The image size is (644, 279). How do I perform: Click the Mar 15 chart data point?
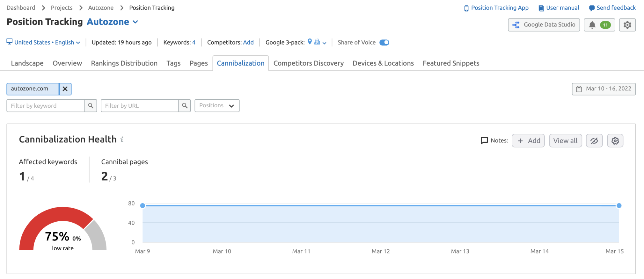tap(619, 206)
